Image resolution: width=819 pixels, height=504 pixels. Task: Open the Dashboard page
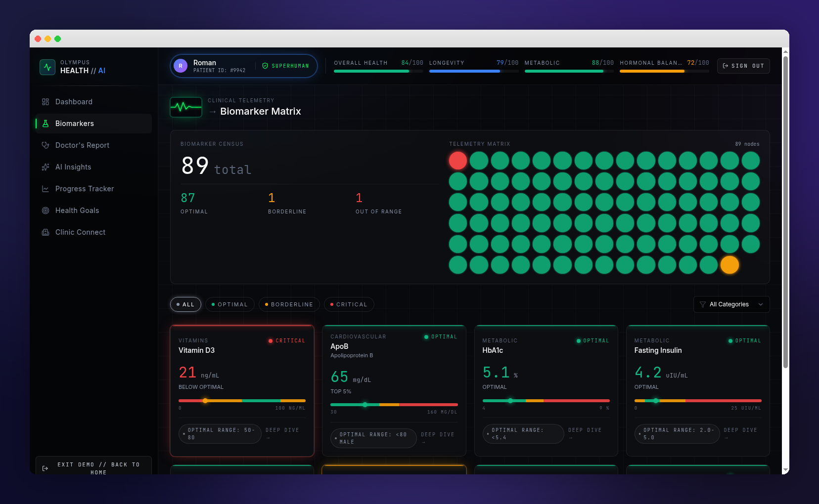tap(93, 102)
